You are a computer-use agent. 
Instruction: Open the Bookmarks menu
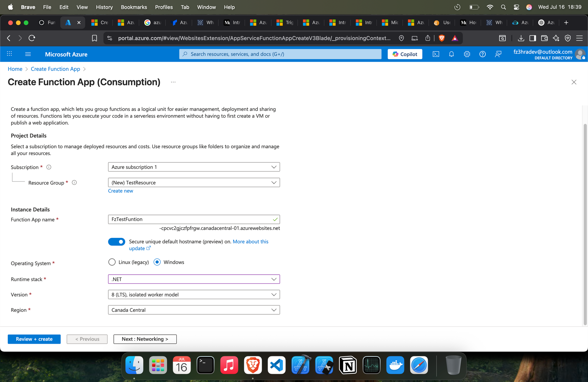tap(134, 7)
